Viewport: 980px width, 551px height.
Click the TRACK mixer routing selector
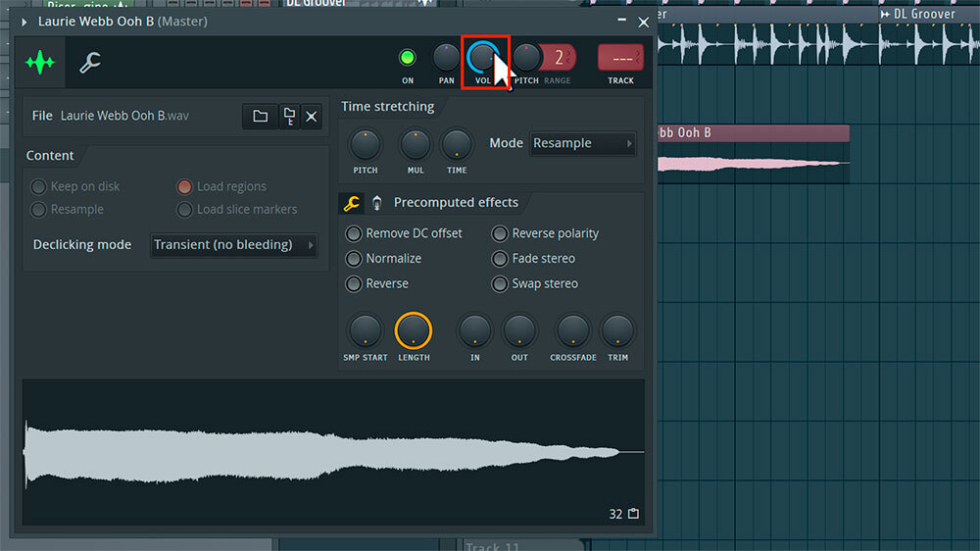[620, 58]
